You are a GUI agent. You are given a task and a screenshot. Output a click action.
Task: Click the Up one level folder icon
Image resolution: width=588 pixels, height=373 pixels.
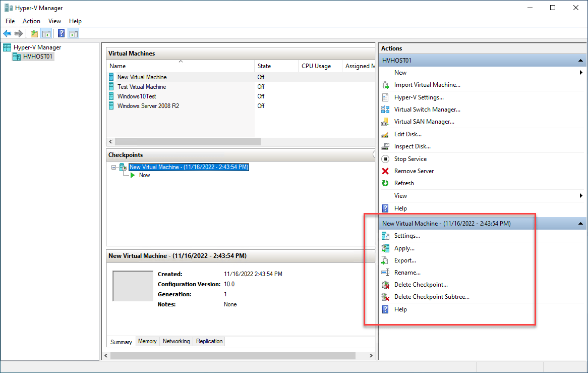[x=34, y=34]
